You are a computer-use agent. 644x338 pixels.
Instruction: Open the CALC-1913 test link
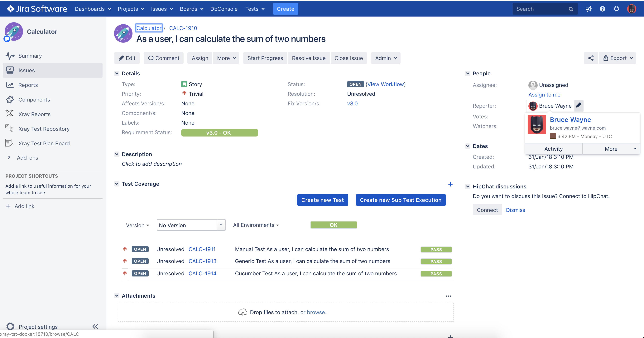[x=202, y=261]
